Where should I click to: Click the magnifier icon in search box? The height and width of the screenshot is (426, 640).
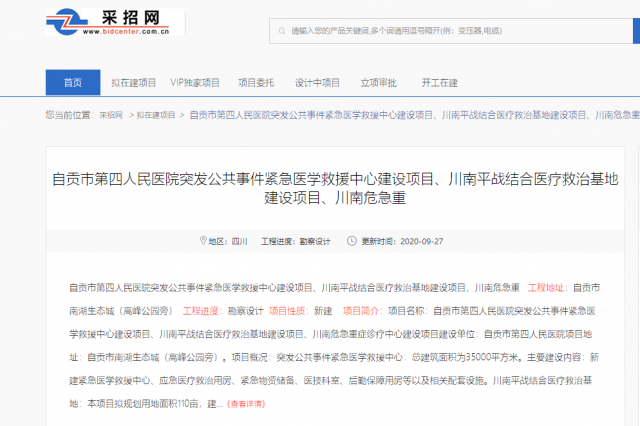[281, 32]
